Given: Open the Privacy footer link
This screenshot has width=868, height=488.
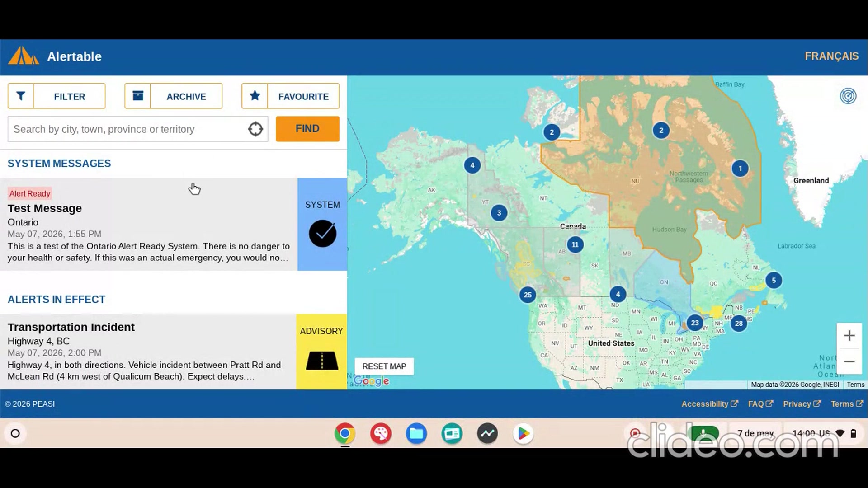Looking at the screenshot, I should (x=802, y=404).
